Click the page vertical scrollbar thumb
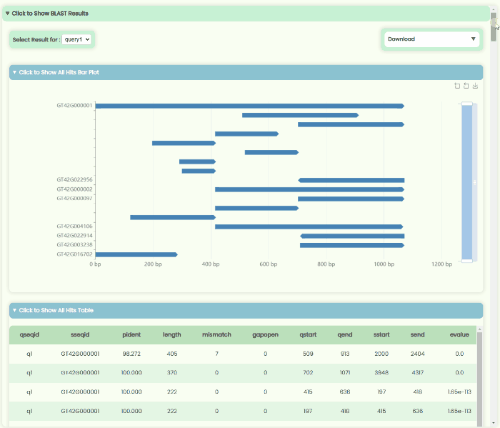The image size is (500, 428). click(494, 27)
